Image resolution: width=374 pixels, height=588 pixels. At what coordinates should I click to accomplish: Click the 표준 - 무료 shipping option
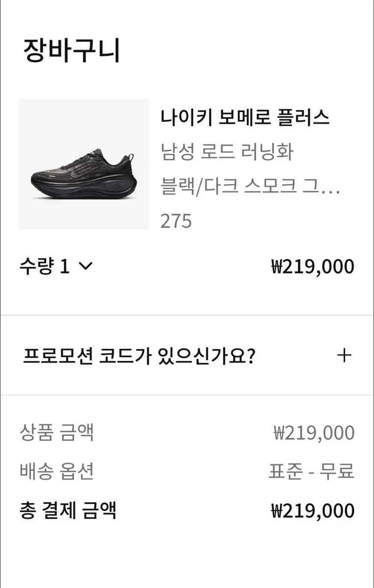pyautogui.click(x=311, y=471)
